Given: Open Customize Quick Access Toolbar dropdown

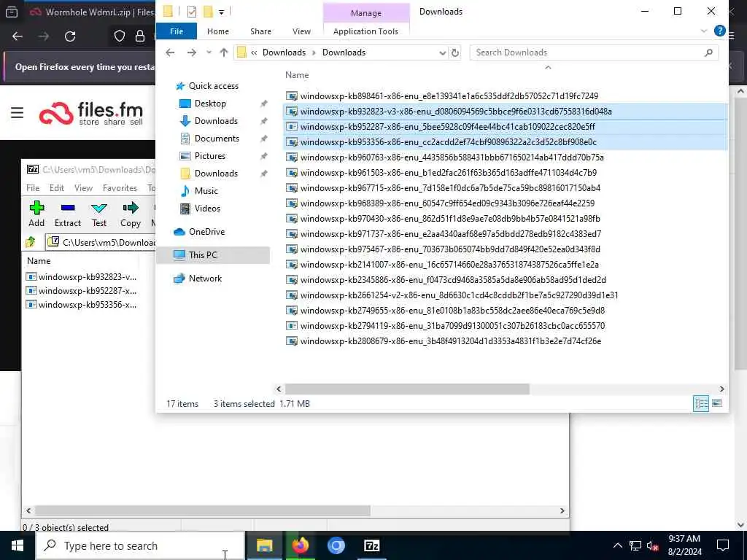Looking at the screenshot, I should [222, 12].
